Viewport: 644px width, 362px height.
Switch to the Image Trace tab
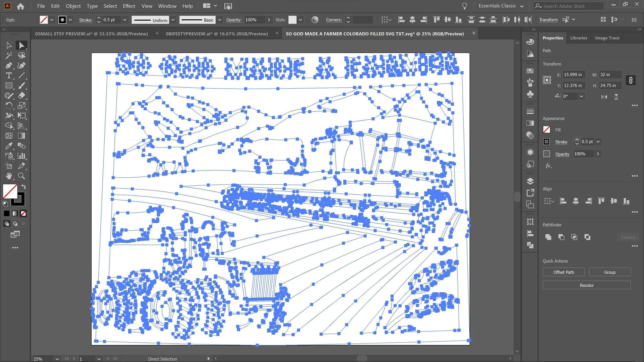[x=607, y=38]
